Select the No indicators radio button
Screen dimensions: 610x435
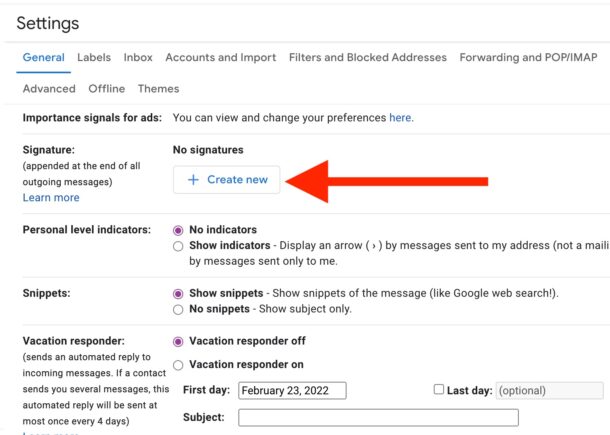(178, 230)
